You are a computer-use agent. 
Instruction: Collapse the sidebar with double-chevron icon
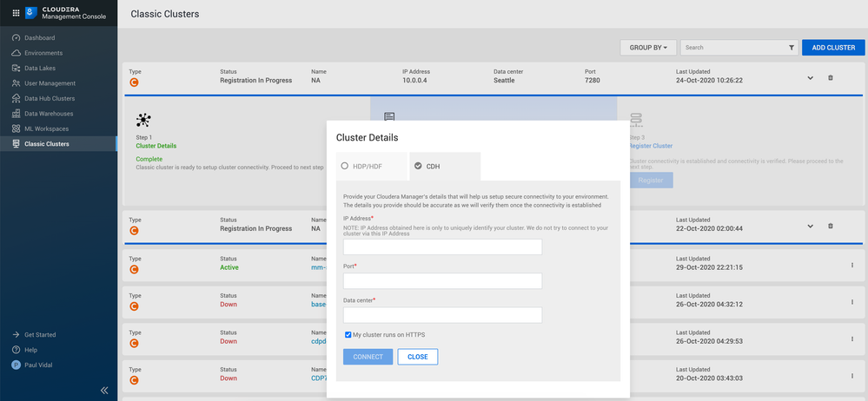pos(105,390)
